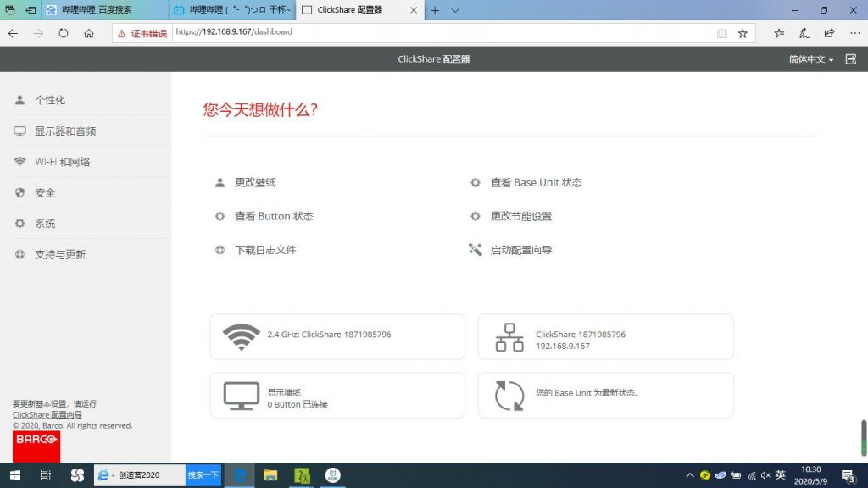Add this page to favorites with the star
Viewport: 868px width, 488px height.
(x=743, y=33)
